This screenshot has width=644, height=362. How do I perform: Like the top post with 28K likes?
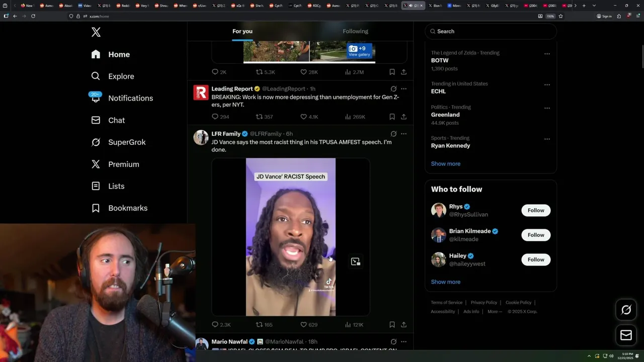(x=309, y=72)
